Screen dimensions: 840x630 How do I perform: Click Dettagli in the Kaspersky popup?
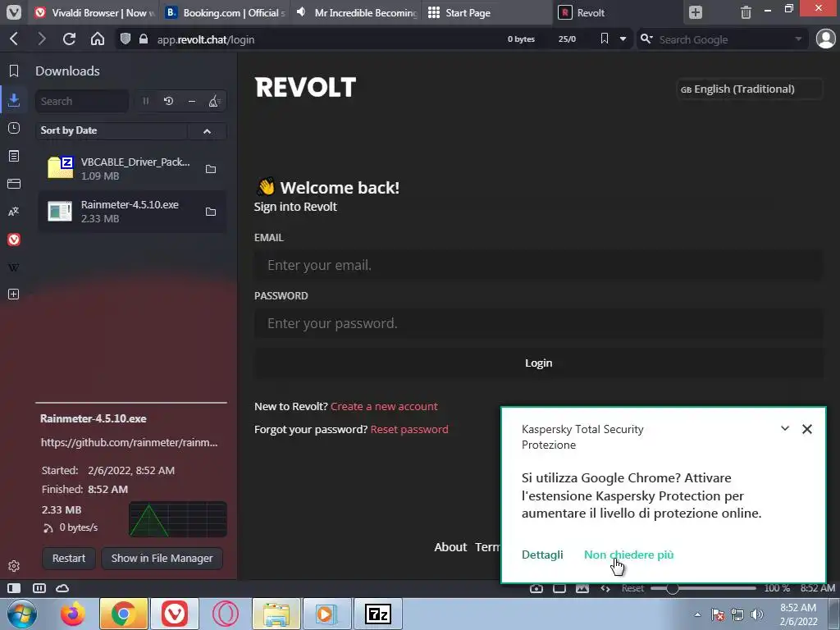[x=542, y=555]
